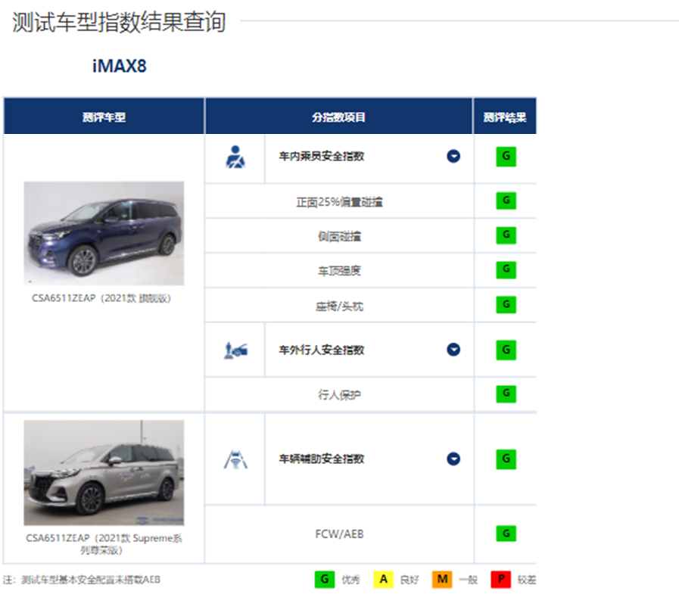Click G rating for FCW/AEB

[x=506, y=534]
